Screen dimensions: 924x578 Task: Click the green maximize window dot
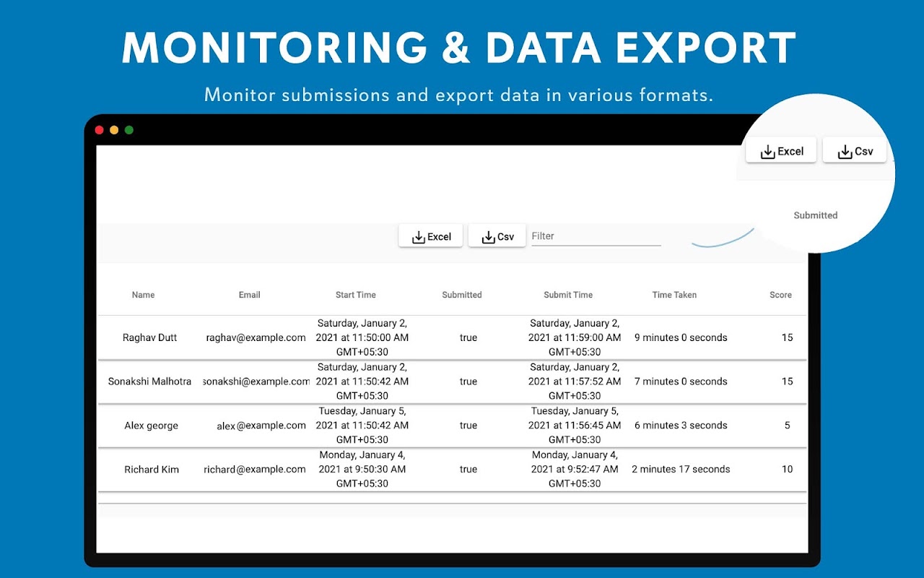[x=129, y=130]
